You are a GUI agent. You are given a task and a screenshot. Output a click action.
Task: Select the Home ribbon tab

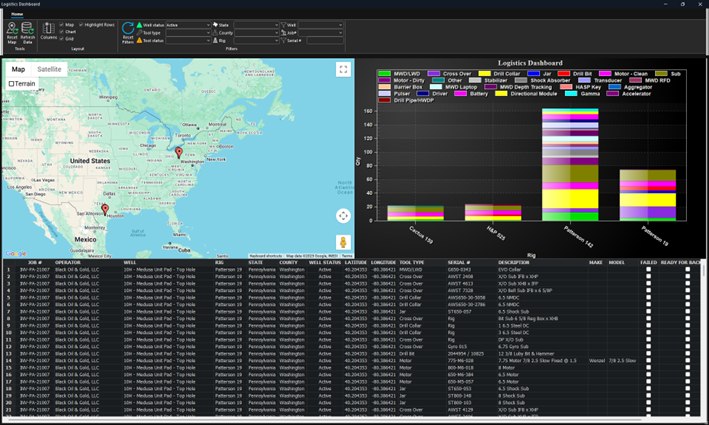(17, 13)
